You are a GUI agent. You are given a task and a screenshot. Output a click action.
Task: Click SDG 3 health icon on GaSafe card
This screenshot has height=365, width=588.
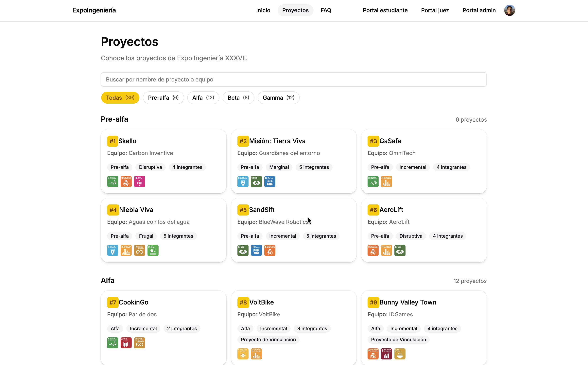pyautogui.click(x=373, y=182)
